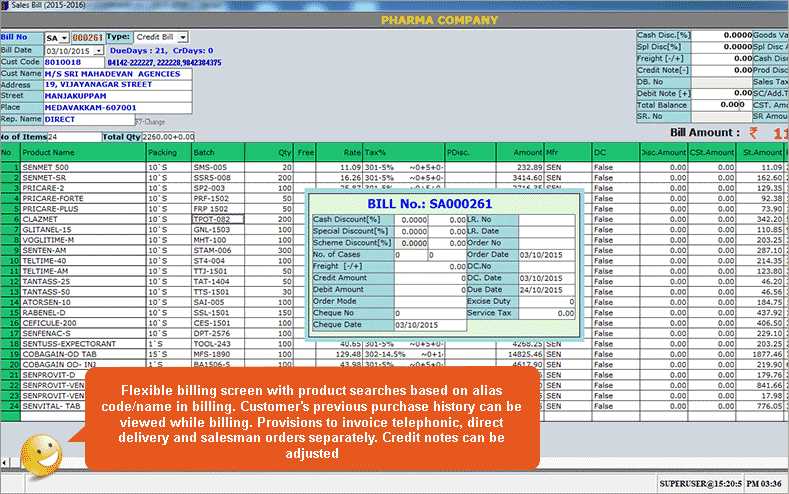Click the top-right Freight [-/+] value field

722,58
